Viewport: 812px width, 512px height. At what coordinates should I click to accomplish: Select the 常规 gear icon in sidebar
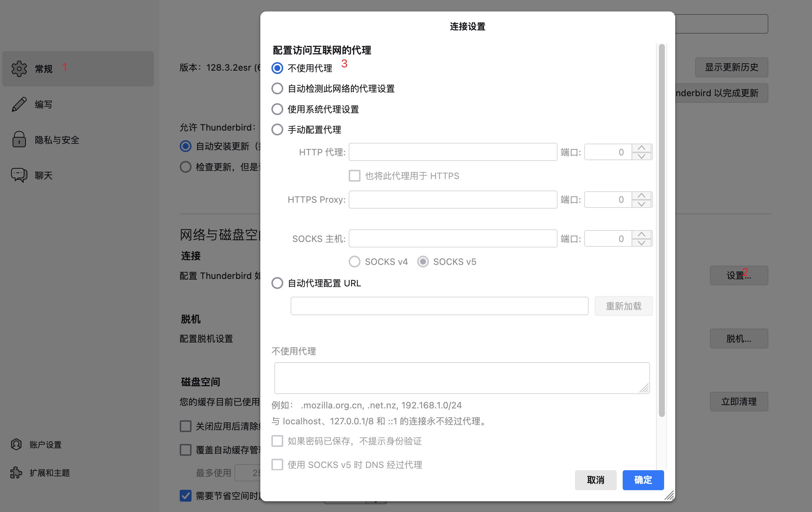click(x=19, y=68)
